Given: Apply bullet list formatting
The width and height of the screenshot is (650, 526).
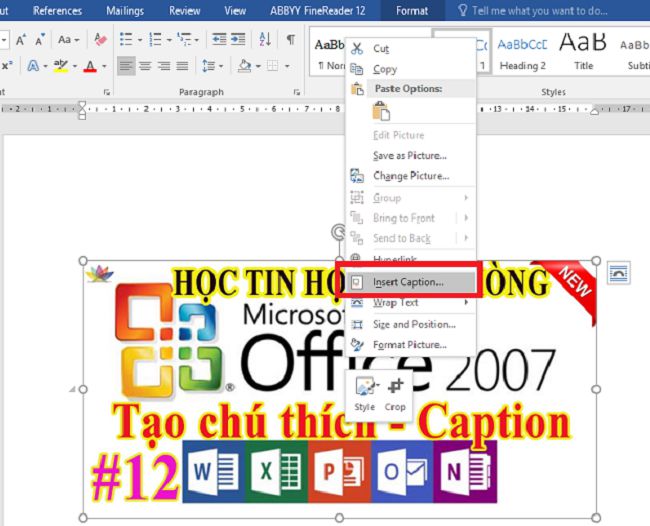Looking at the screenshot, I should pyautogui.click(x=126, y=40).
